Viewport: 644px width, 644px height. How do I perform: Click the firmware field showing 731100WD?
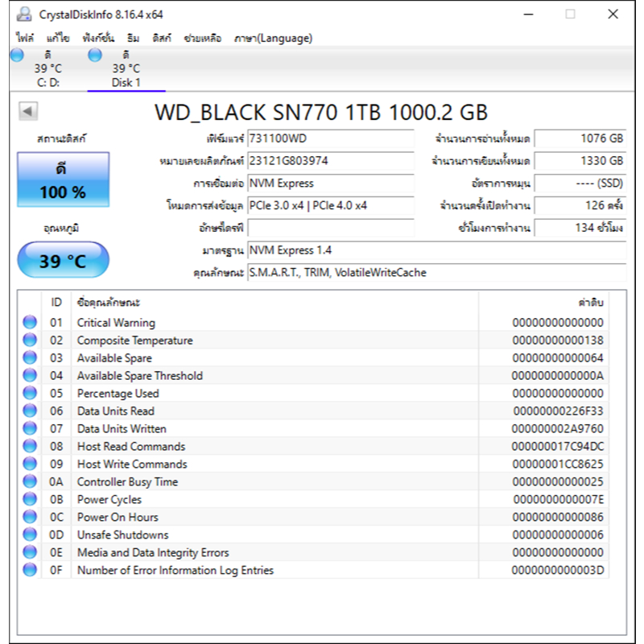pos(330,138)
